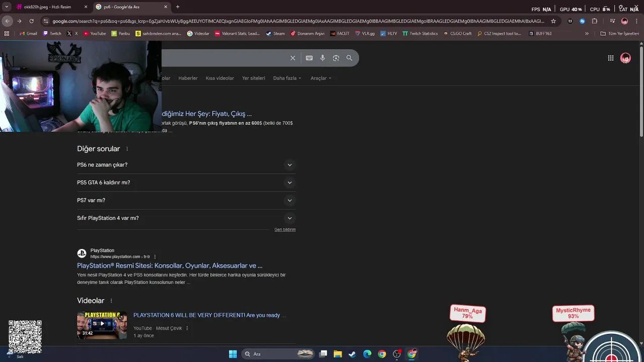This screenshot has height=362, width=644.
Task: Open the Gmail bookmark
Action: [28, 34]
